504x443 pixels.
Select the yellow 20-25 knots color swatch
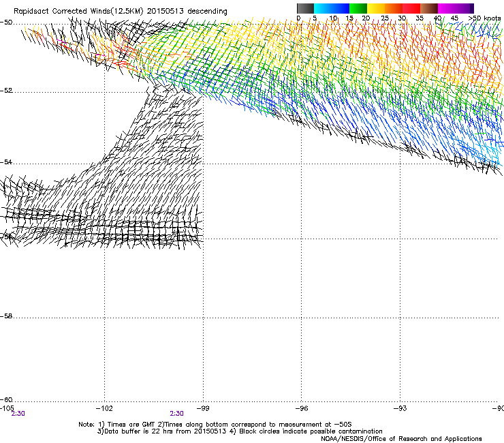click(x=376, y=8)
